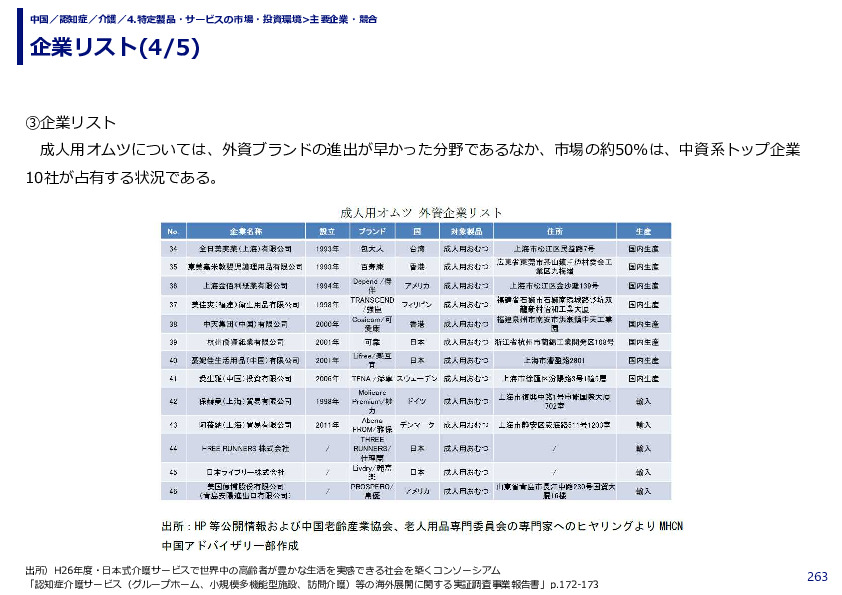Click the 対象製品 column header

pyautogui.click(x=466, y=231)
